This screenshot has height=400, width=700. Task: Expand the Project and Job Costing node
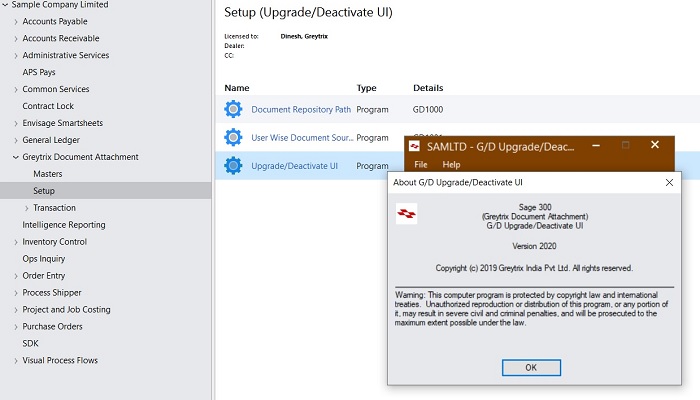point(16,310)
